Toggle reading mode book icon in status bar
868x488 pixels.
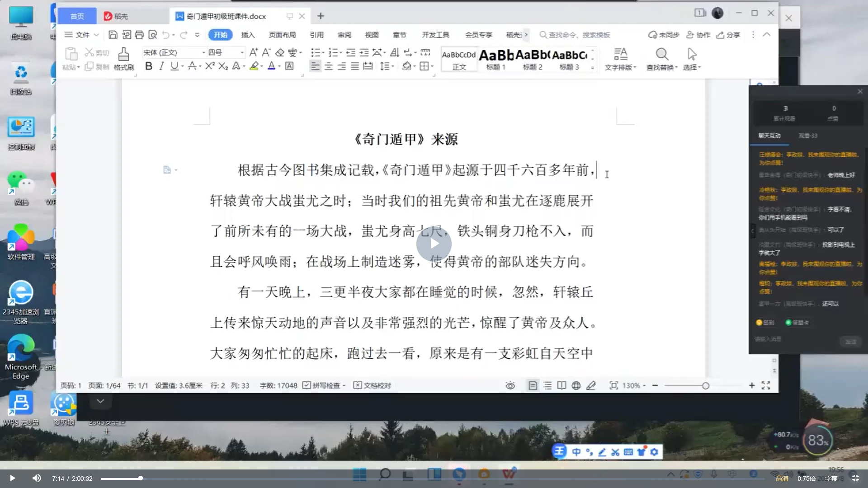pos(561,385)
